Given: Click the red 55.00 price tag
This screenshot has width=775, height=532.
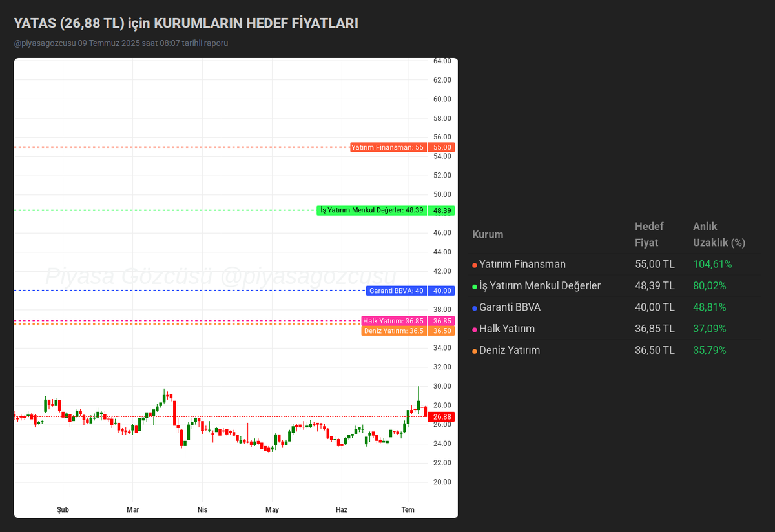Looking at the screenshot, I should (442, 147).
